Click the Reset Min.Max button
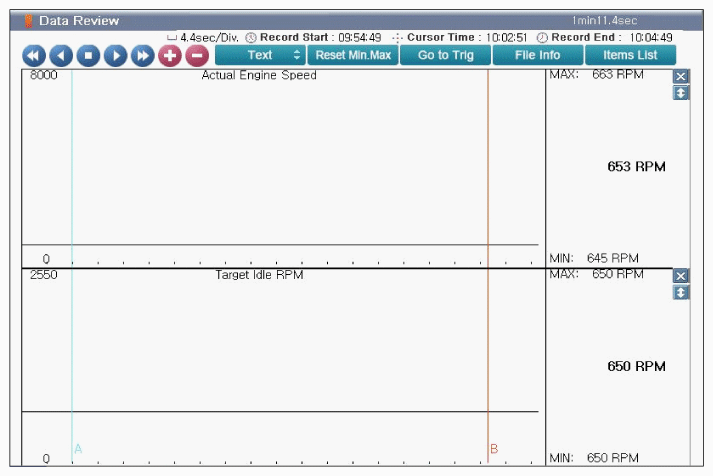 pyautogui.click(x=353, y=55)
